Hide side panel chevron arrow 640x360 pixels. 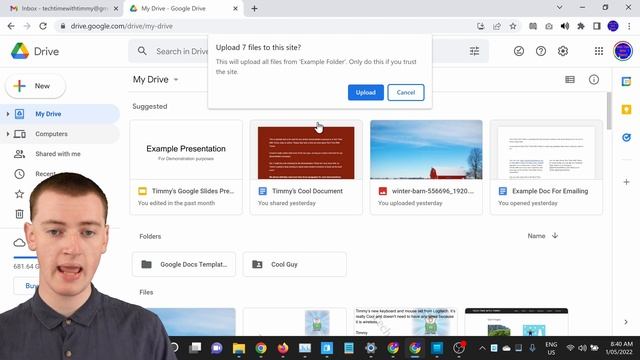click(x=626, y=322)
